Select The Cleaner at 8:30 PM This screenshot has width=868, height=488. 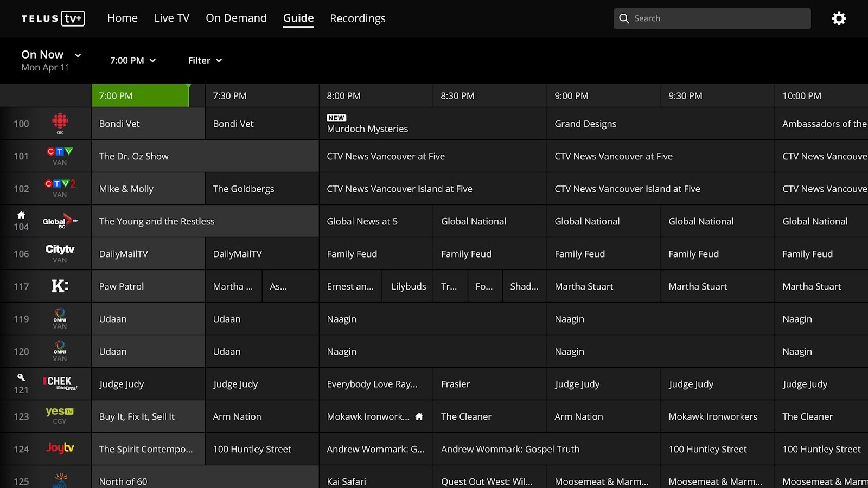490,416
